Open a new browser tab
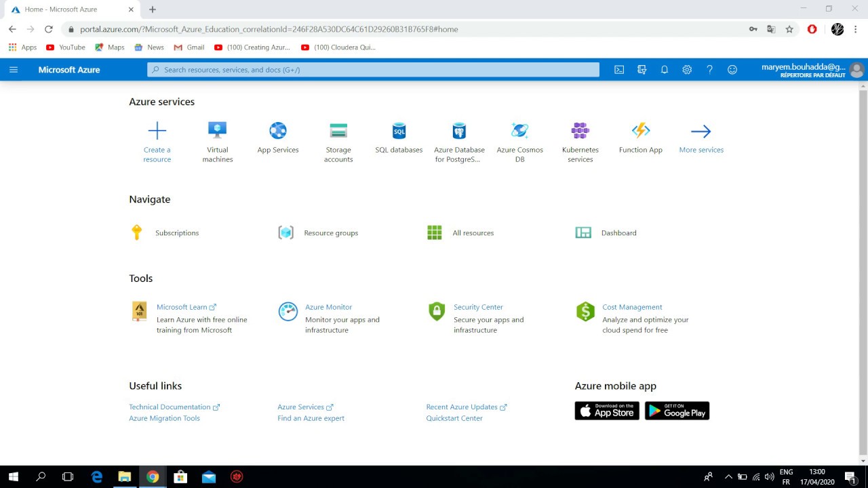 pyautogui.click(x=153, y=9)
